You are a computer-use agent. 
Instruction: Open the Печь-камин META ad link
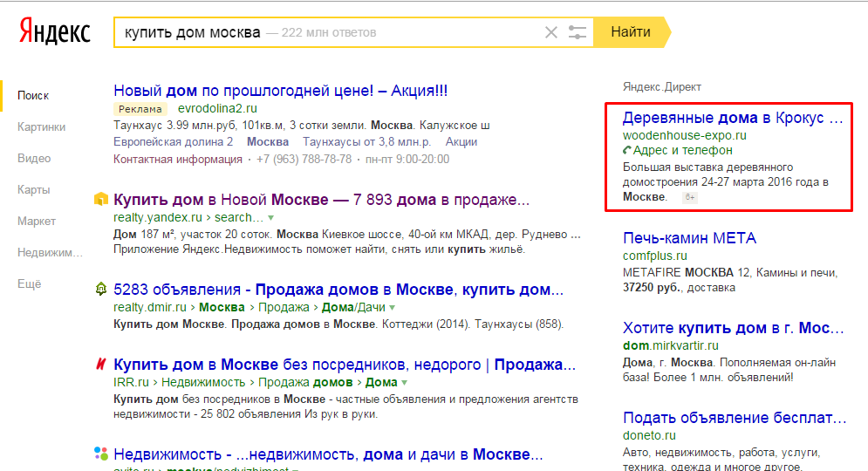689,238
